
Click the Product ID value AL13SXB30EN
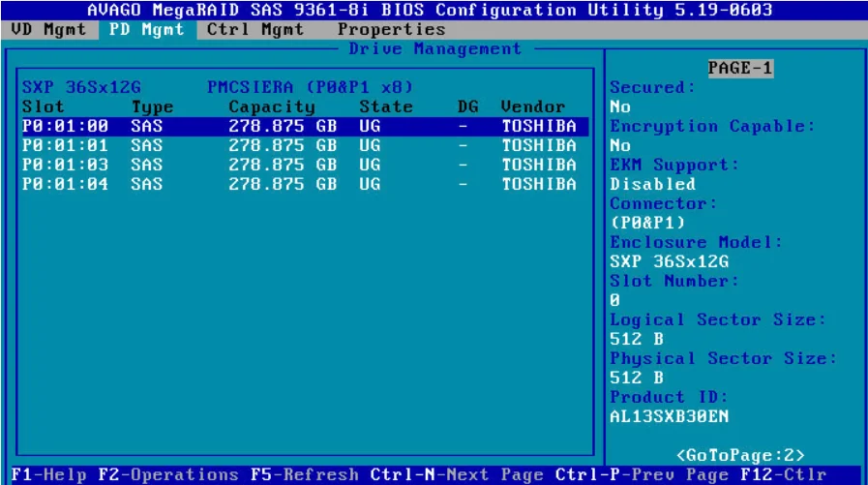pyautogui.click(x=670, y=416)
